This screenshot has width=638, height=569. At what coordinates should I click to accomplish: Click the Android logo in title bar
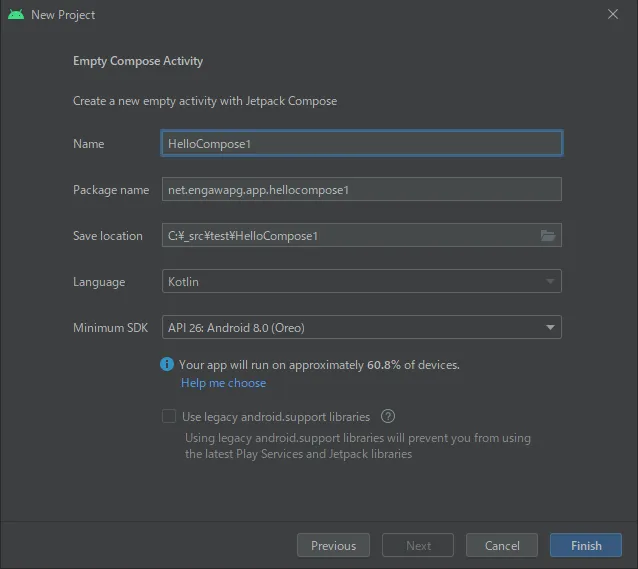(x=15, y=15)
